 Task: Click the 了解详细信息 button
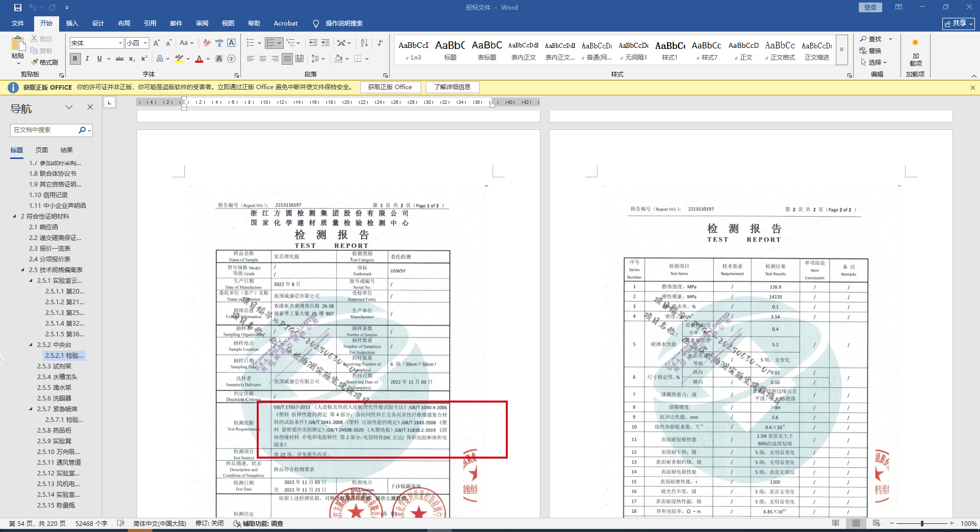[452, 87]
